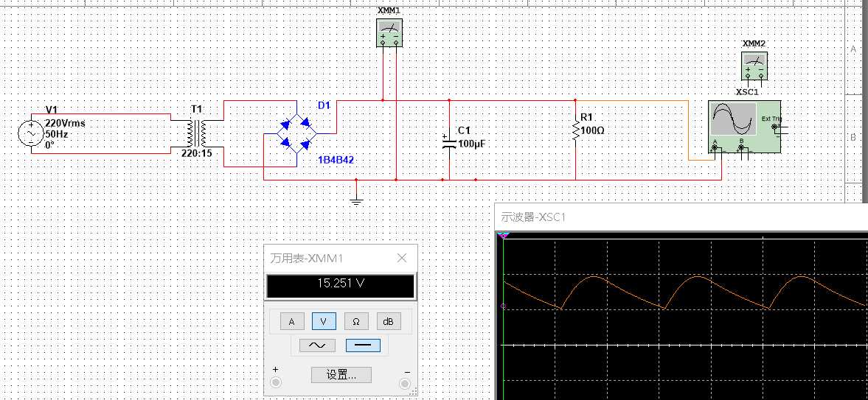Select resistor R1 symbol

pyautogui.click(x=576, y=130)
